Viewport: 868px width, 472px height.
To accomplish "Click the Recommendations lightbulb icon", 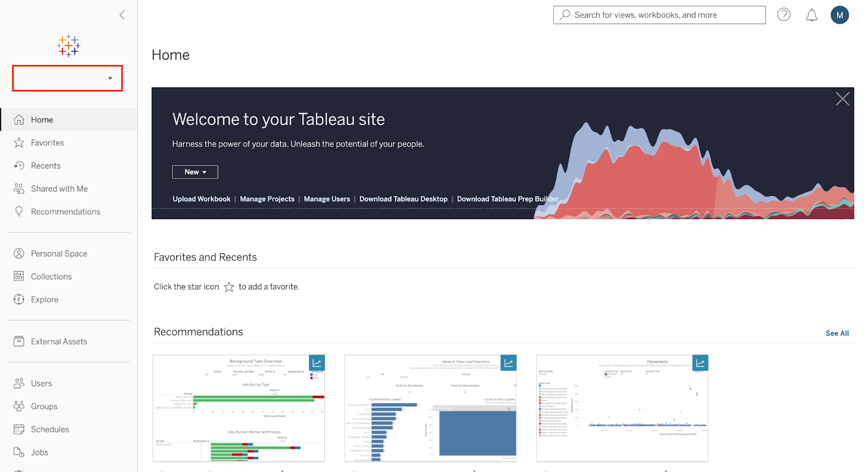I will [x=19, y=212].
